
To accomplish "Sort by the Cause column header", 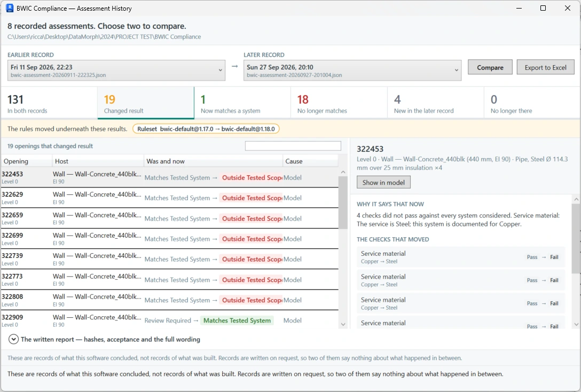I will (x=310, y=161).
